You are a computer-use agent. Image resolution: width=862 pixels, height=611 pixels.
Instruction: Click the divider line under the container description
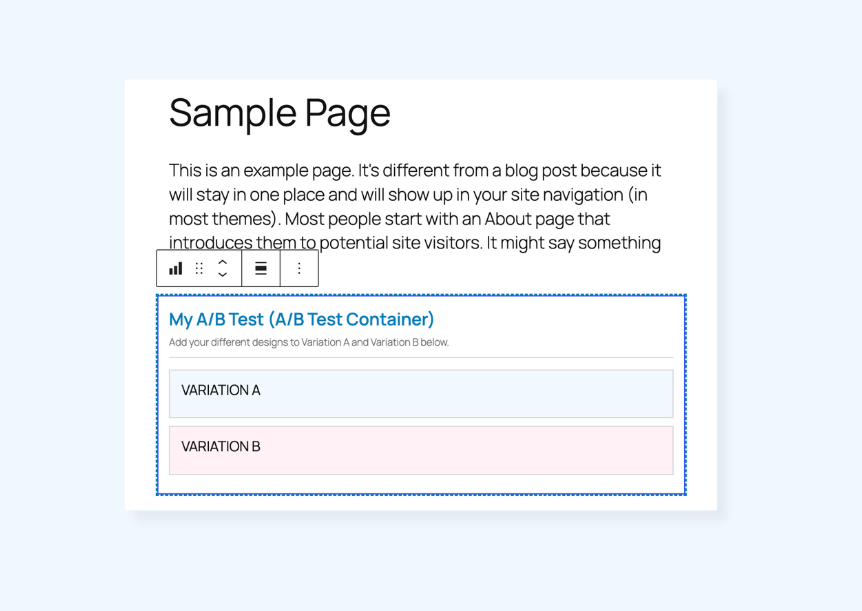[421, 357]
